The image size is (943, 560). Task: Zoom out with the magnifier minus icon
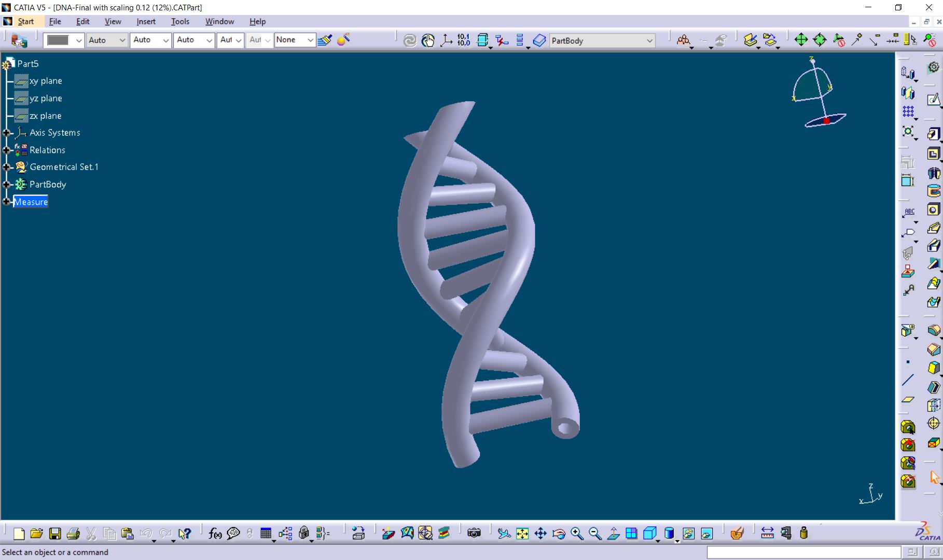coord(595,534)
